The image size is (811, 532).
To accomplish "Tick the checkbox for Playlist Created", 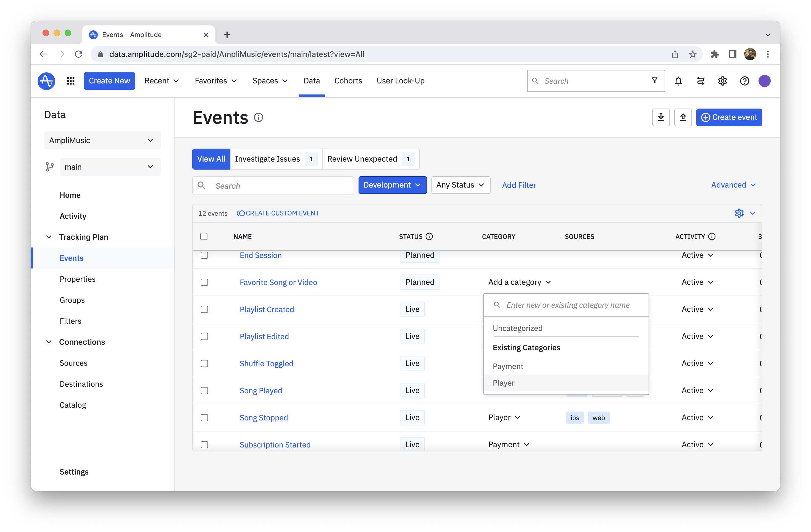I will tap(204, 309).
